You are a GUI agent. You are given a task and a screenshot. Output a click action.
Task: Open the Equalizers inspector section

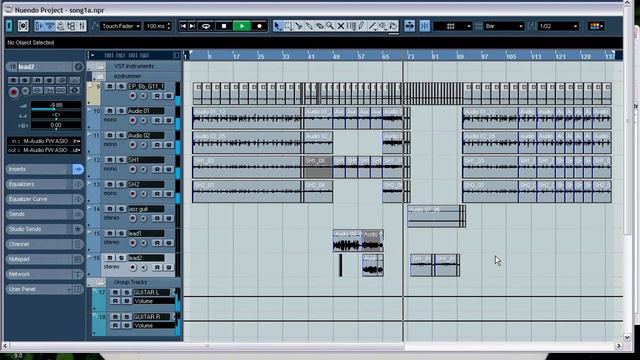pos(44,184)
